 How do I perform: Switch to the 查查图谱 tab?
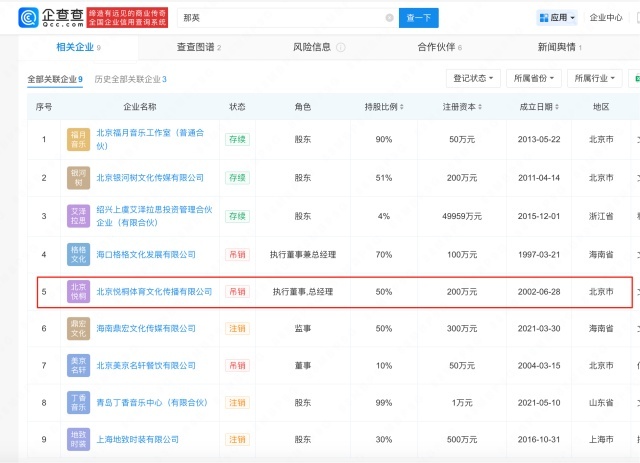coord(199,47)
